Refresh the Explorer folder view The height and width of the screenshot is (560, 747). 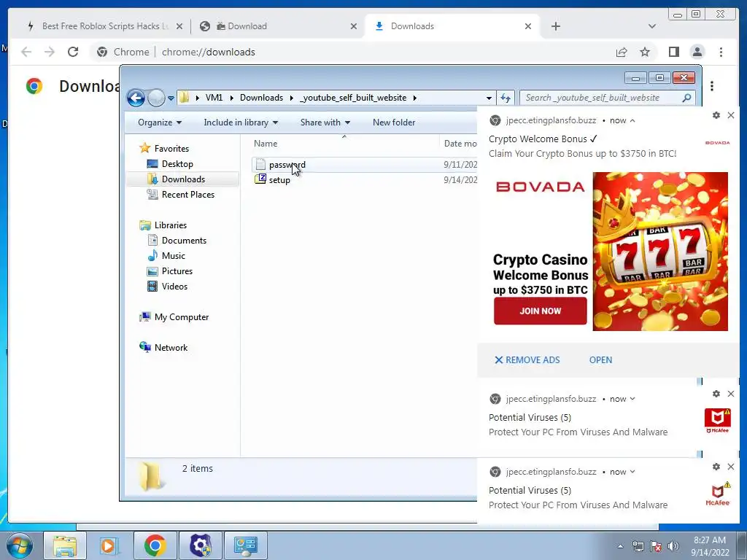[506, 98]
